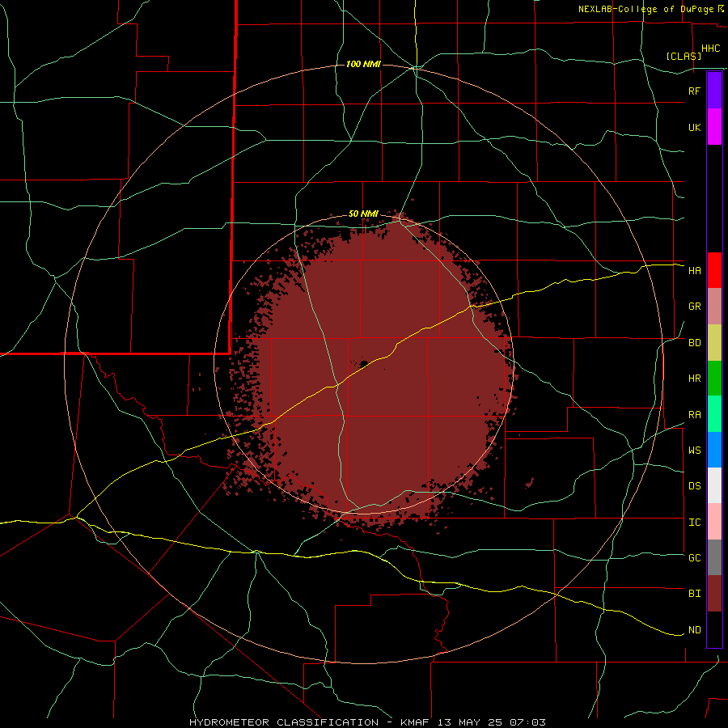Click the HA red legend swatch

tap(714, 270)
